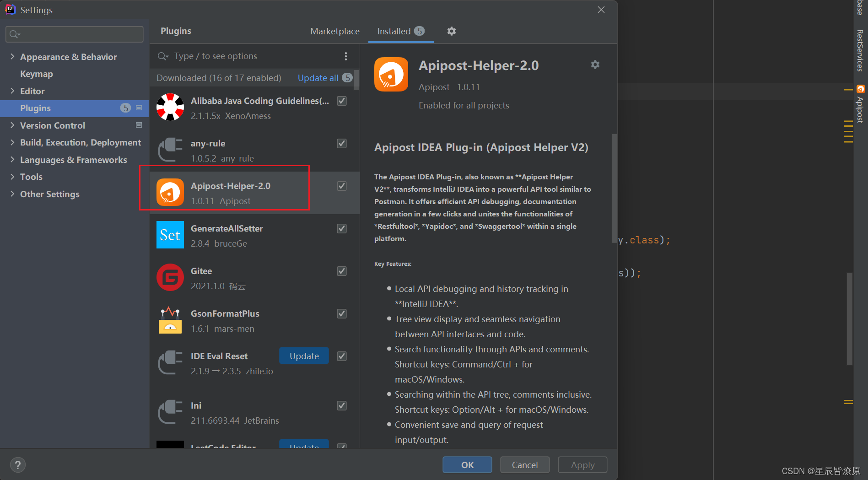Click the help question mark button
The width and height of the screenshot is (868, 480).
click(18, 465)
